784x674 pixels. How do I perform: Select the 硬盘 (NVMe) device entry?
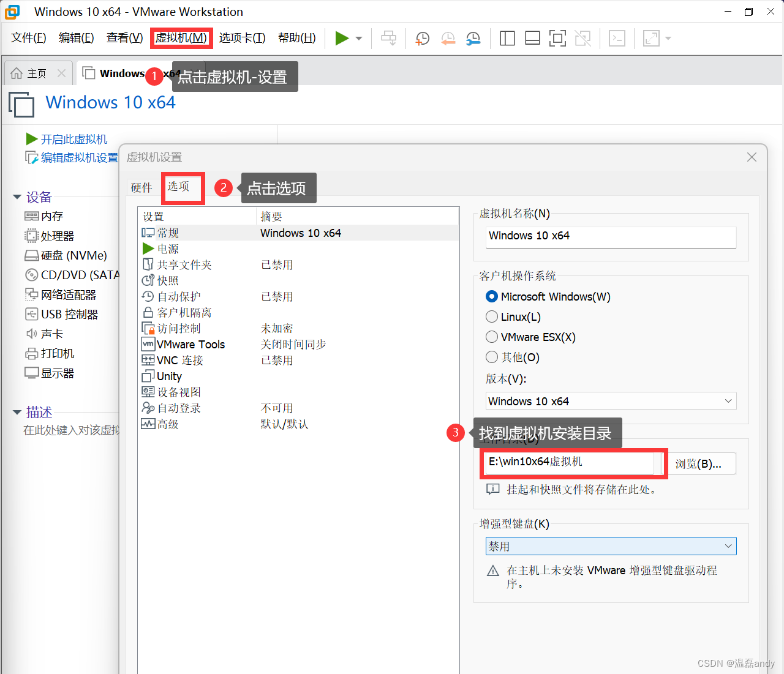point(66,255)
